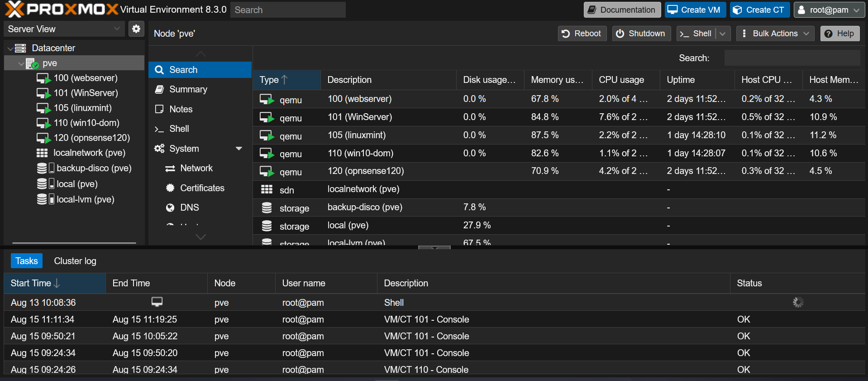Collapse the pve tree node
Viewport: 868px width, 381px height.
tap(21, 63)
